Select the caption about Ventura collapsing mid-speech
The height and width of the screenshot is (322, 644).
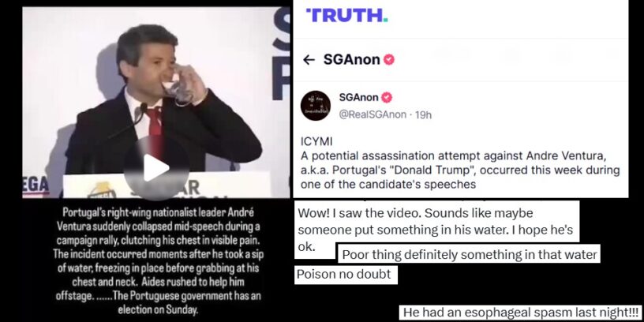click(159, 260)
